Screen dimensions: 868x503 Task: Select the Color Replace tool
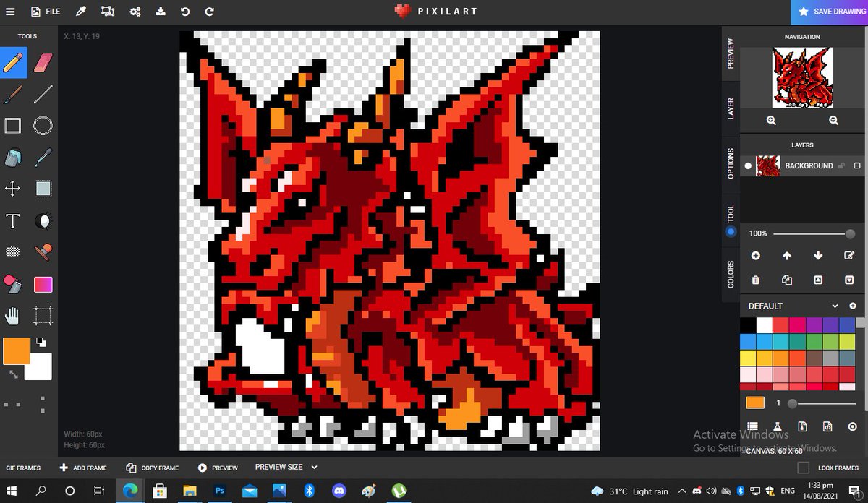[x=12, y=283]
